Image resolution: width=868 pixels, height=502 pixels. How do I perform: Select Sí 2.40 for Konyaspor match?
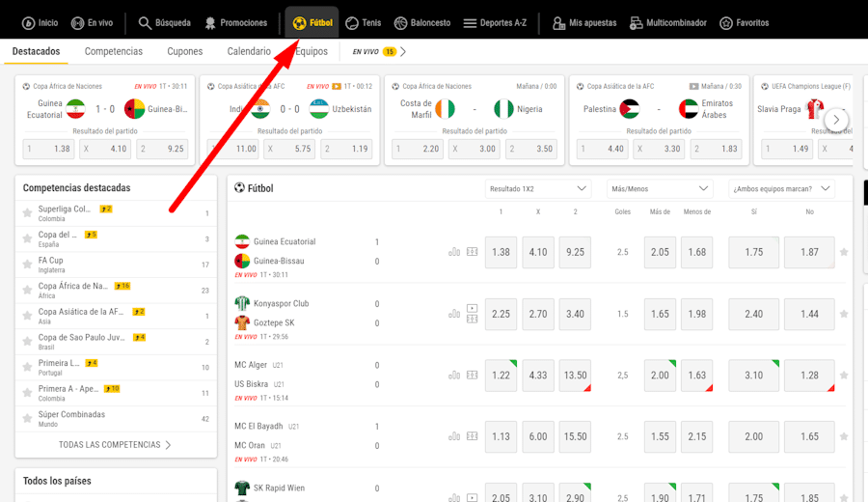(x=754, y=314)
